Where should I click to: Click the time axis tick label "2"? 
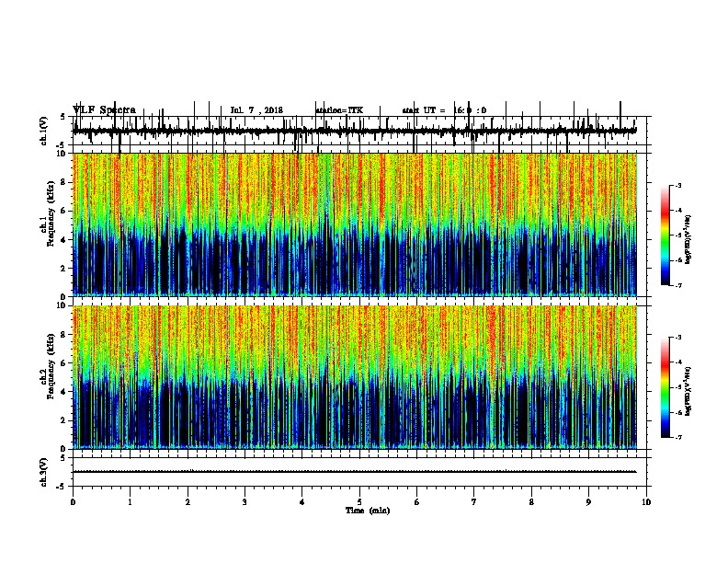click(188, 502)
